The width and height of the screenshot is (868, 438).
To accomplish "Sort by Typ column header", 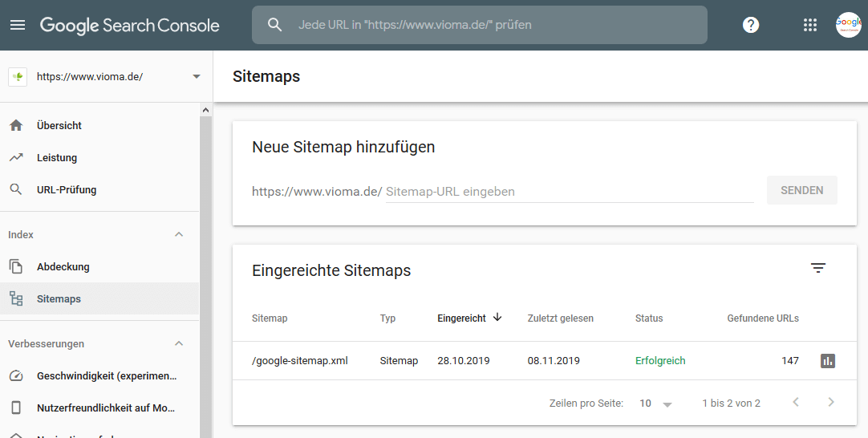I will (387, 318).
